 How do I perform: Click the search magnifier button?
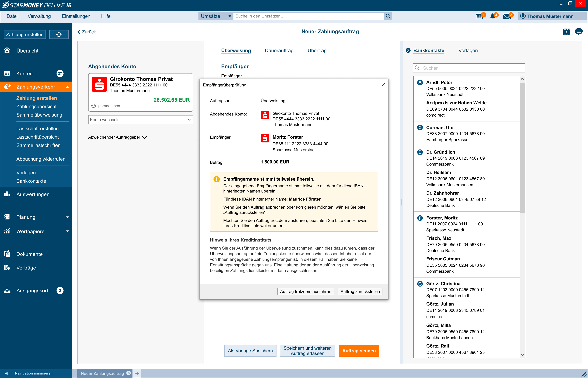[x=388, y=16]
